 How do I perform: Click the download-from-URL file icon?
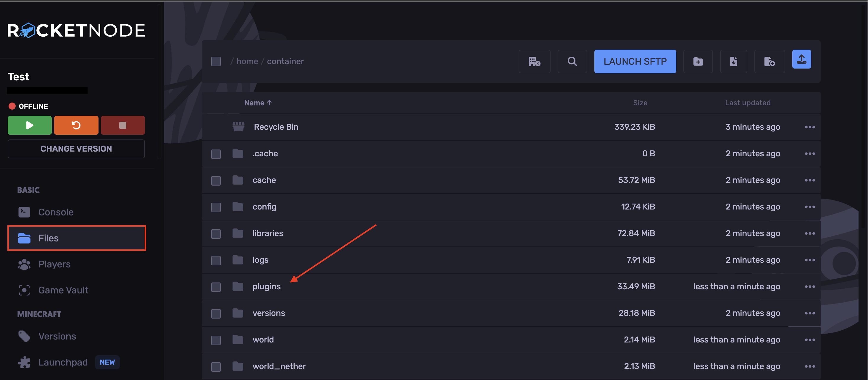pyautogui.click(x=733, y=61)
